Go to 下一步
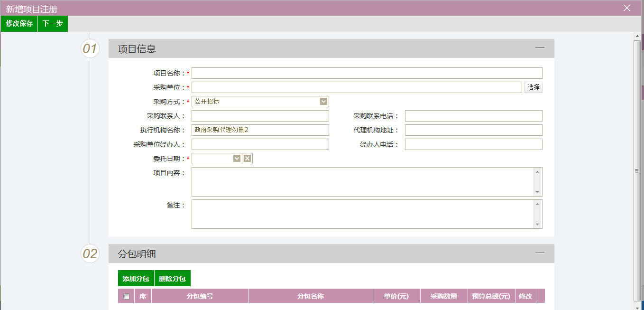 click(53, 23)
